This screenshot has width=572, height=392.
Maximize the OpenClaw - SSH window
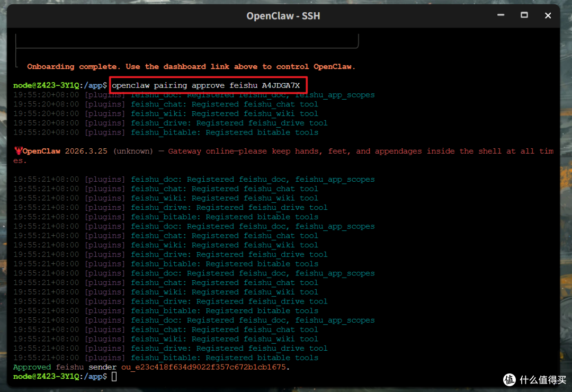pyautogui.click(x=524, y=15)
